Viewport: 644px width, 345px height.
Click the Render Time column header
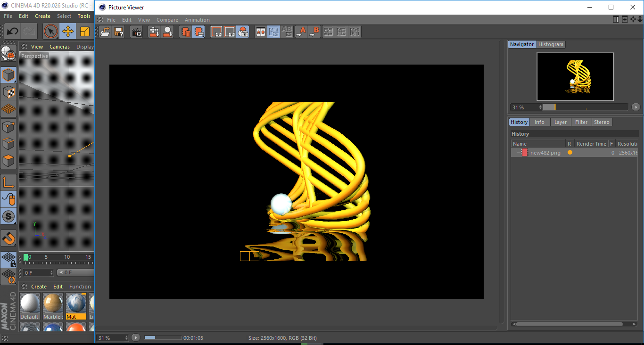click(x=591, y=144)
